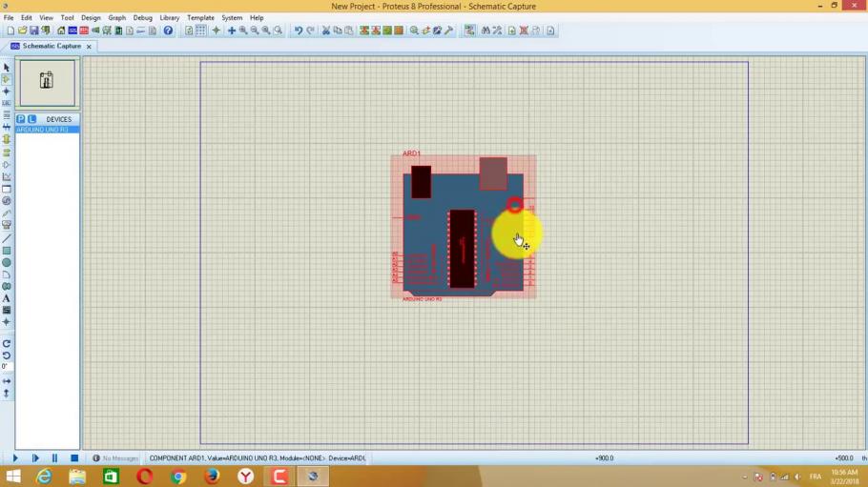The width and height of the screenshot is (868, 487).
Task: Open the Graph menu
Action: coord(116,18)
